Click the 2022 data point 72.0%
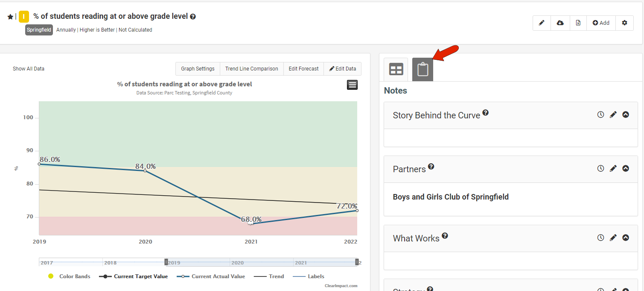The height and width of the screenshot is (291, 644). point(357,211)
